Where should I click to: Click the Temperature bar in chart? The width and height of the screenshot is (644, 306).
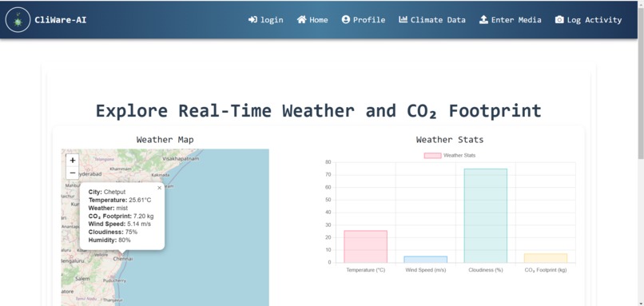(x=365, y=246)
